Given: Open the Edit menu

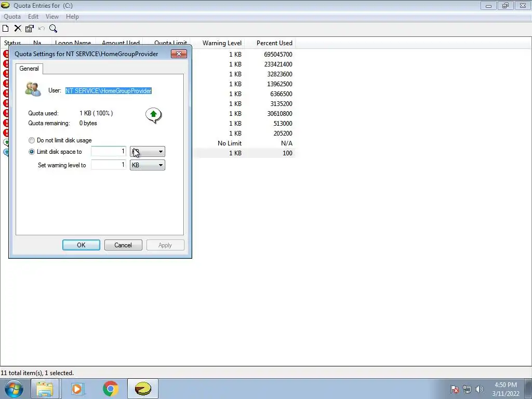Looking at the screenshot, I should (33, 17).
